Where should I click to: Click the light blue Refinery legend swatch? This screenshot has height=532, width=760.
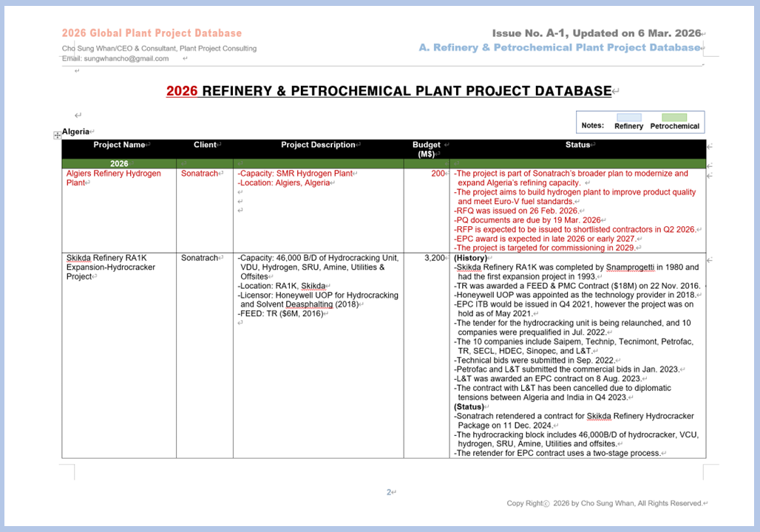[x=628, y=117]
